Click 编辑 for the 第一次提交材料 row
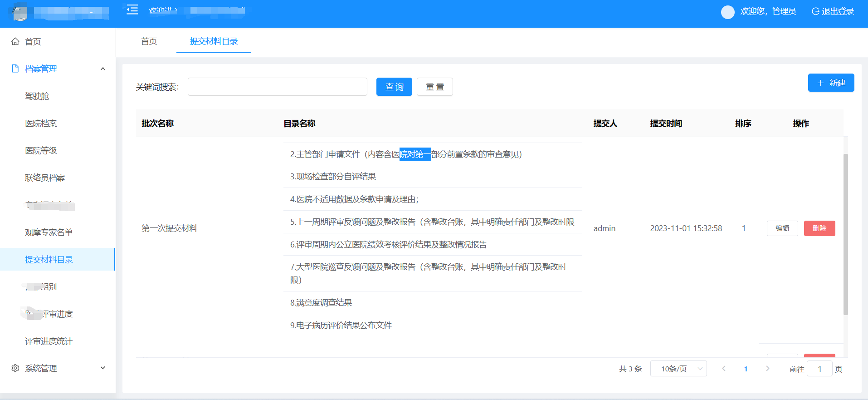 (782, 228)
